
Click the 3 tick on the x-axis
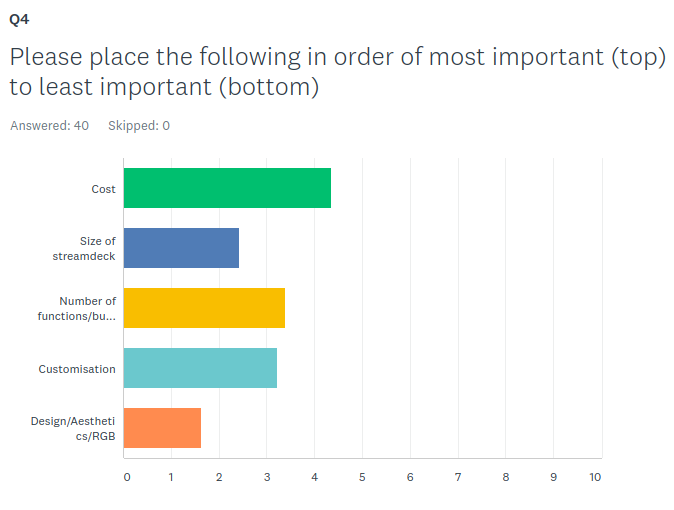(x=267, y=477)
